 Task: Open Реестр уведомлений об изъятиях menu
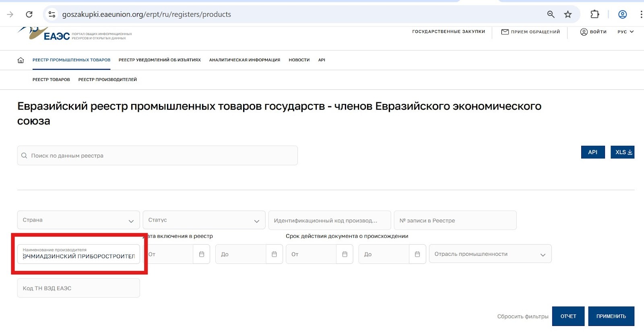coord(159,60)
